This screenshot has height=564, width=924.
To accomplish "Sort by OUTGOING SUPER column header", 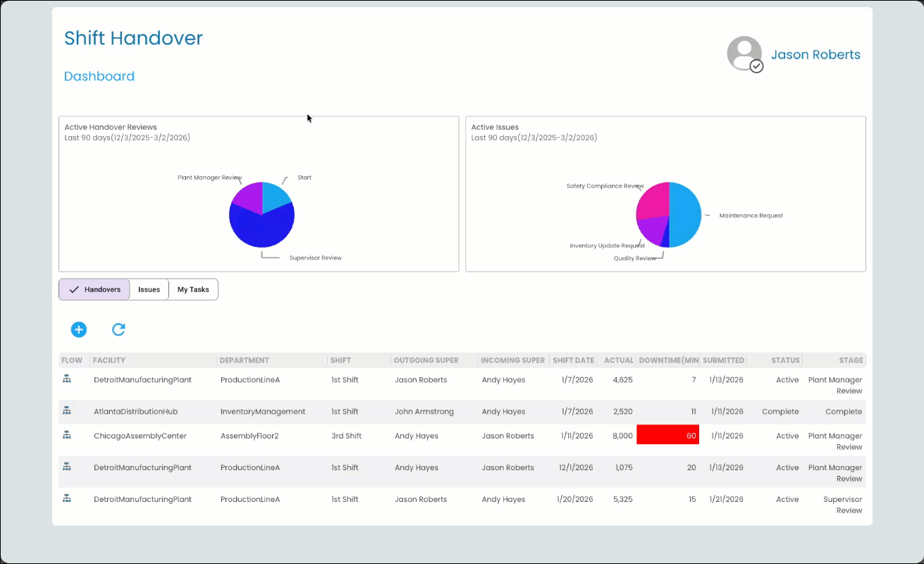I will coord(426,360).
